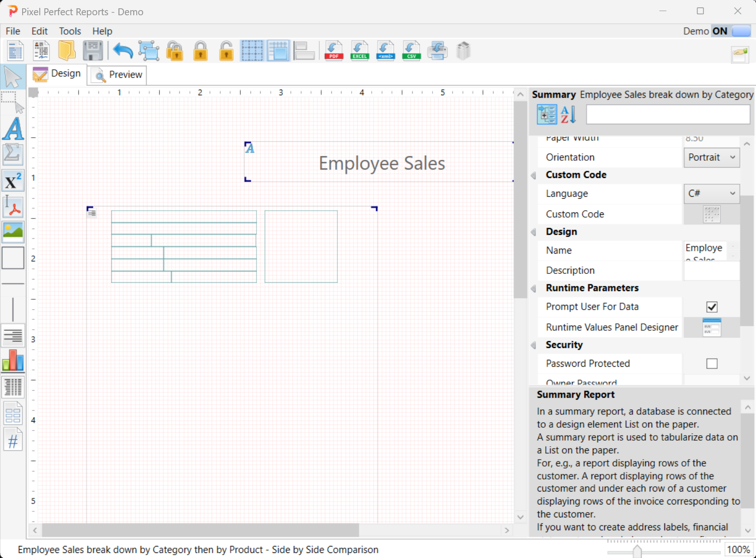Select the page number hash tool
Image resolution: width=756 pixels, height=558 pixels.
tap(13, 440)
